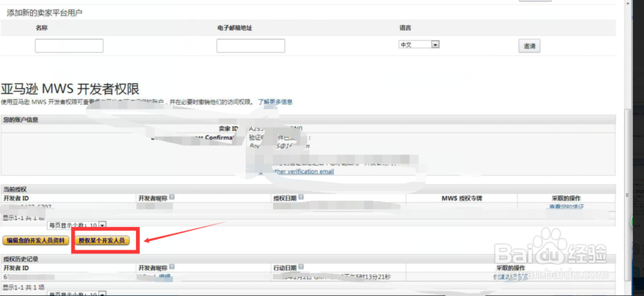Click help icon next to 开发者昵称 under 当前授权
The image size is (644, 296).
172,197
